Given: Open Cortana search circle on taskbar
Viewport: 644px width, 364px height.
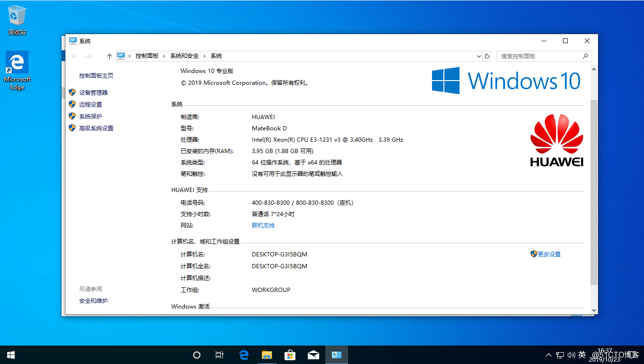Looking at the screenshot, I should tap(197, 355).
